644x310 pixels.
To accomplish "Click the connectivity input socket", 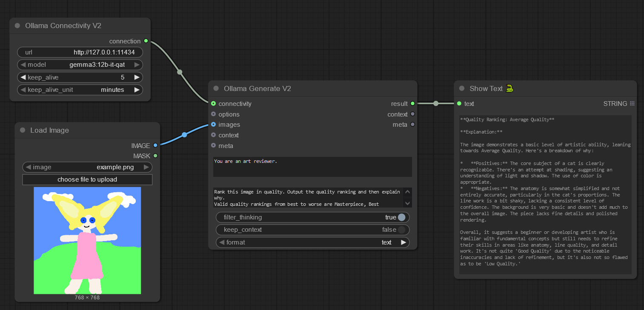I will point(213,103).
